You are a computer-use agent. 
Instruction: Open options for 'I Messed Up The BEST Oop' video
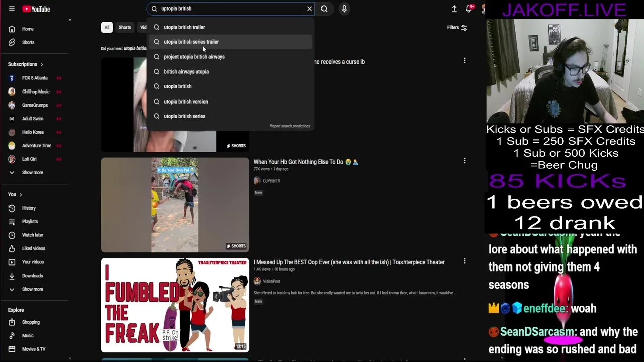[465, 261]
